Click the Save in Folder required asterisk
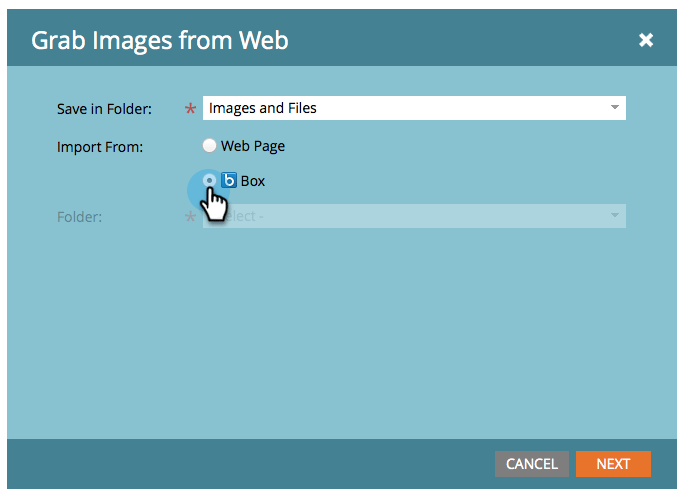Screen dimensions: 686x502 [190, 109]
